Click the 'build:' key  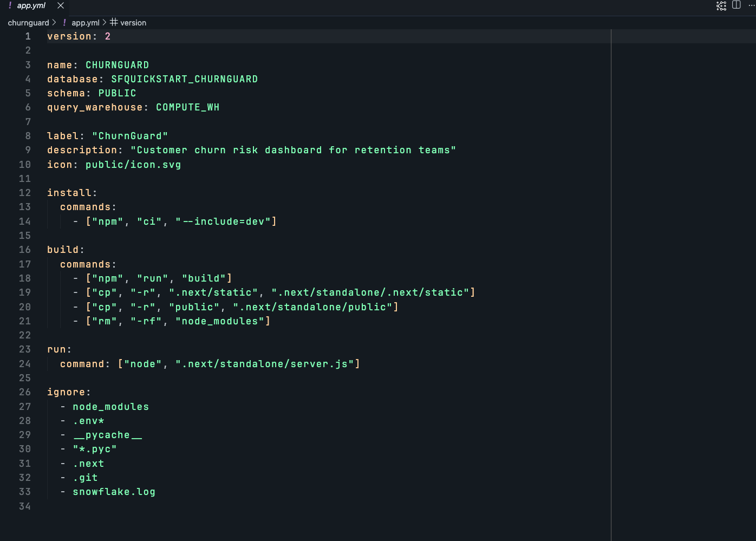66,250
